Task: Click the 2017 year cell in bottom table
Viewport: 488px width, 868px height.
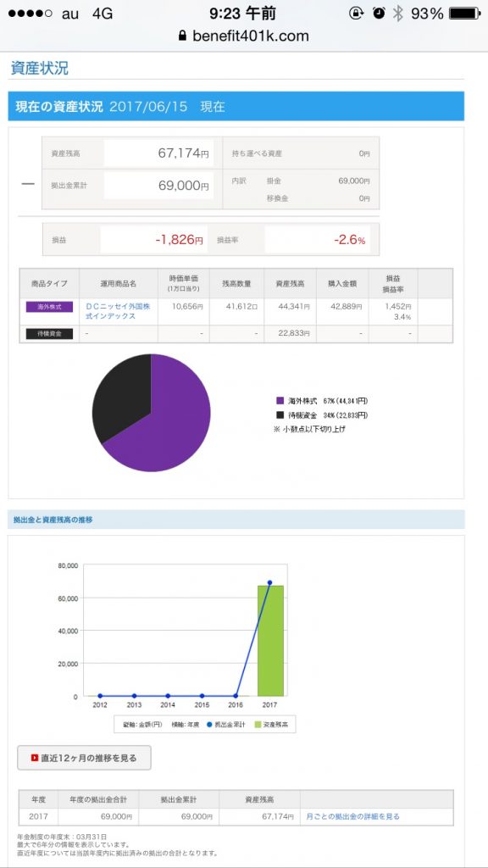Action: [x=39, y=816]
